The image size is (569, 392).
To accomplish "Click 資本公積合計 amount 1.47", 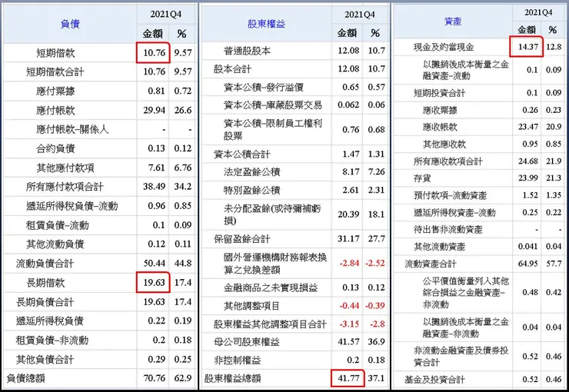I will coord(351,154).
